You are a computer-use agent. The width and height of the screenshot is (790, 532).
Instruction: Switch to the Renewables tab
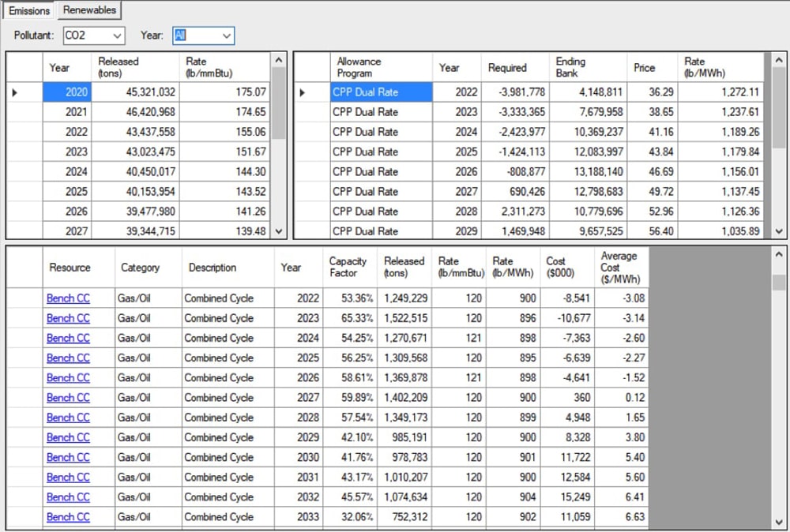(88, 10)
